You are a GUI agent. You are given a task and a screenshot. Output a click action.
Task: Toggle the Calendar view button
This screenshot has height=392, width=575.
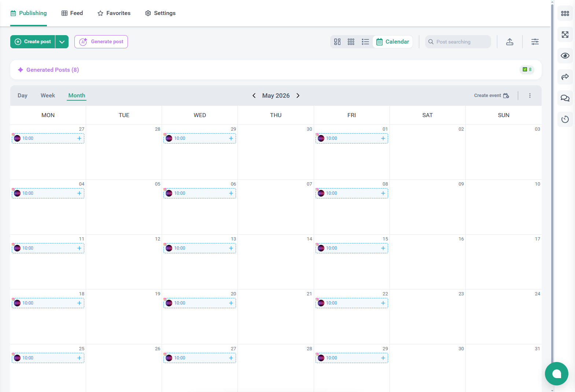click(x=392, y=42)
